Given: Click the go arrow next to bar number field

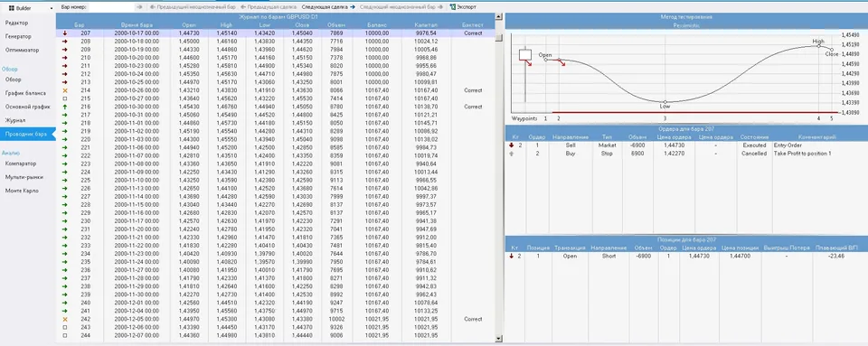Looking at the screenshot, I should coord(139,7).
